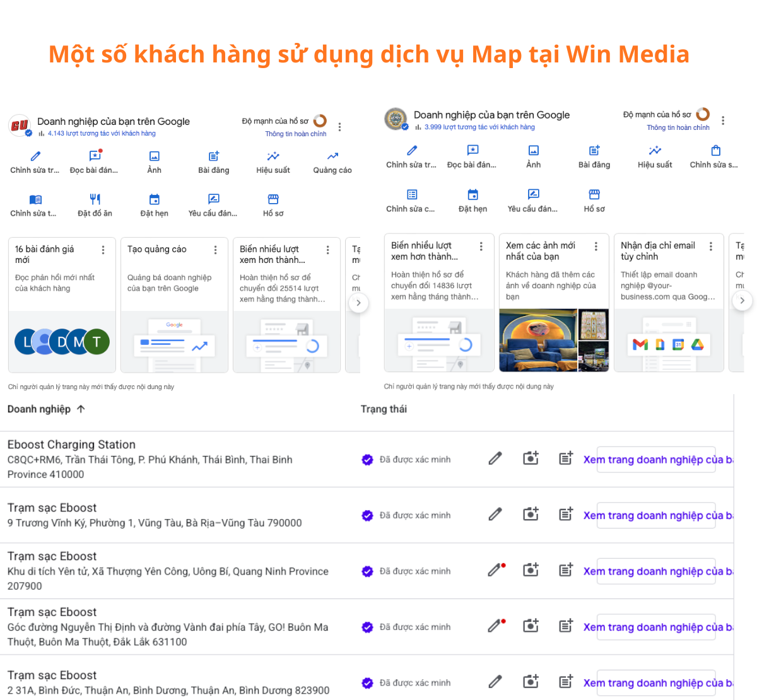Open Đặt đồ ăn icon
This screenshot has width=757, height=700.
click(95, 199)
